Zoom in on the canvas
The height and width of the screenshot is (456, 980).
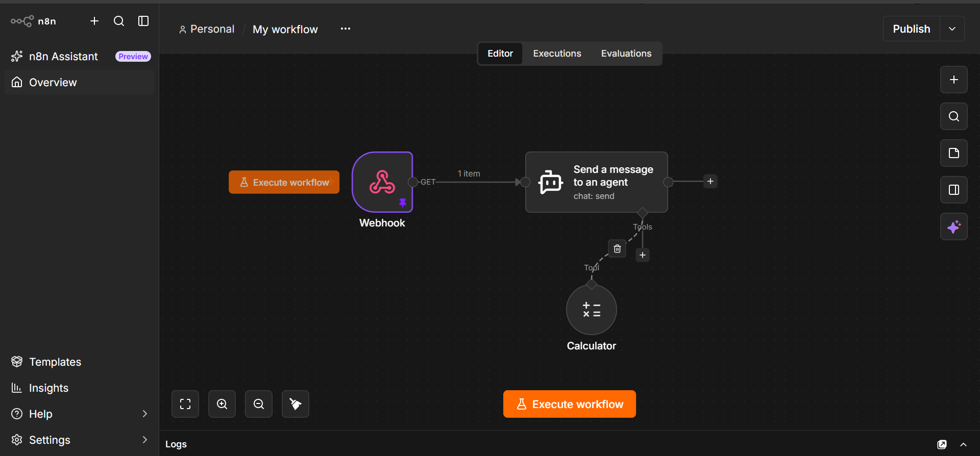222,404
